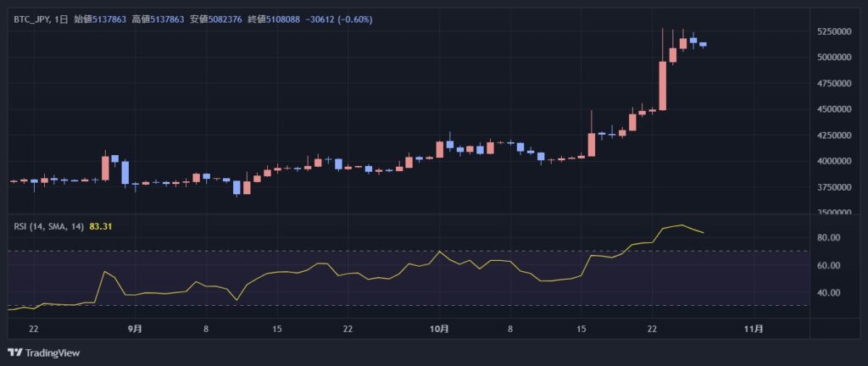
Task: Click the RSI value 83.31
Action: click(101, 226)
